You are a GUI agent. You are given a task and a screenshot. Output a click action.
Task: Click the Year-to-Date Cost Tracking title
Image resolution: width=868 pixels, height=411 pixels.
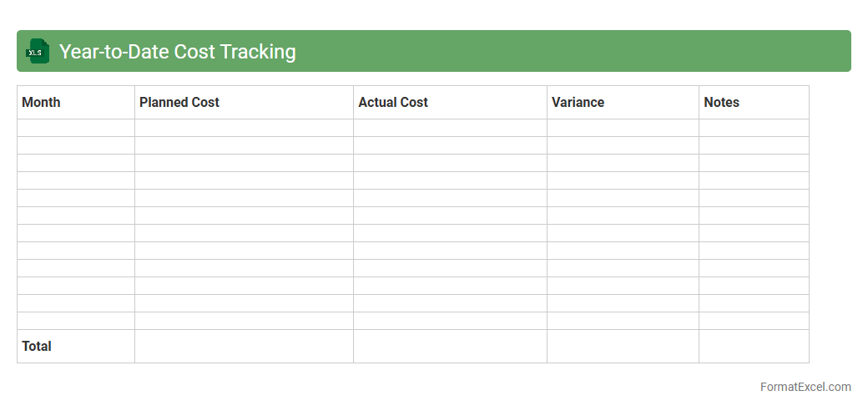tap(177, 52)
